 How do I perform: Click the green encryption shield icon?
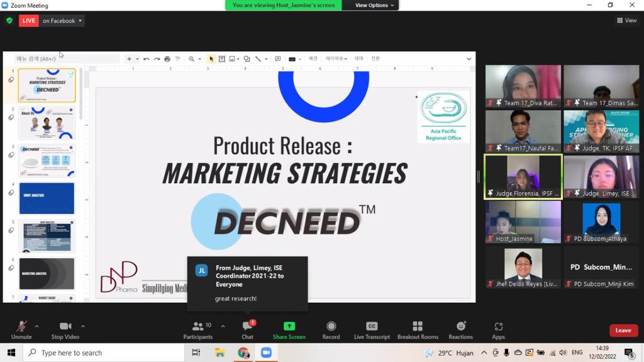point(9,21)
